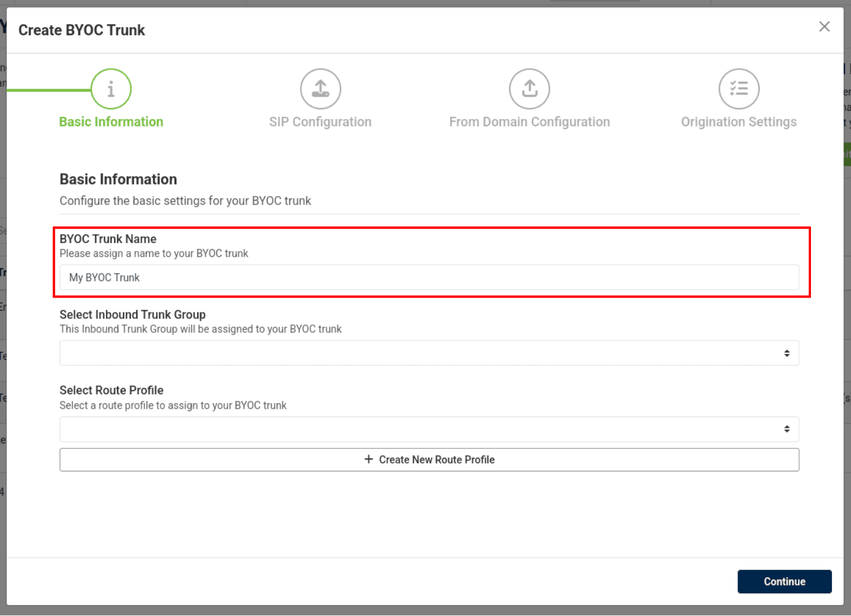Click the Select Inbound Trunk Group label

(x=133, y=315)
